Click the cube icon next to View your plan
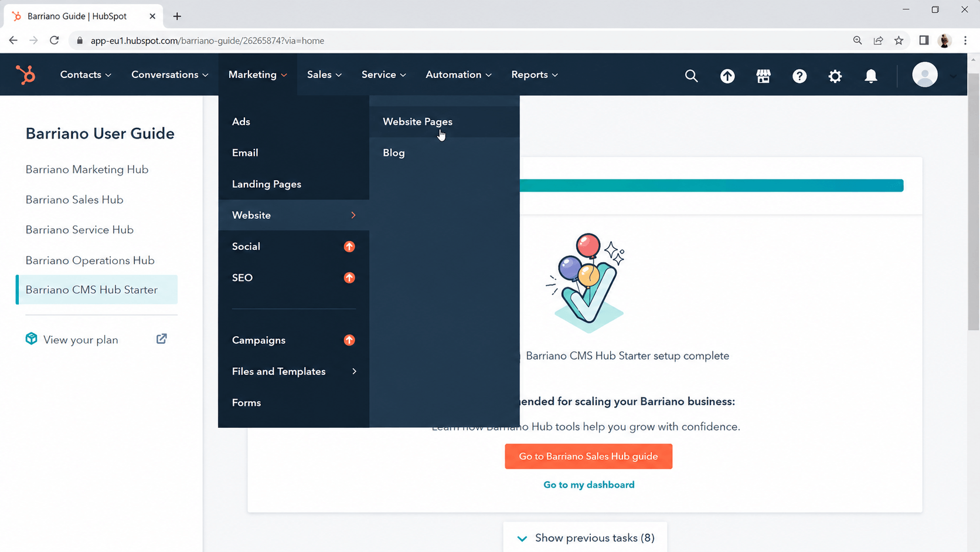 (31, 338)
